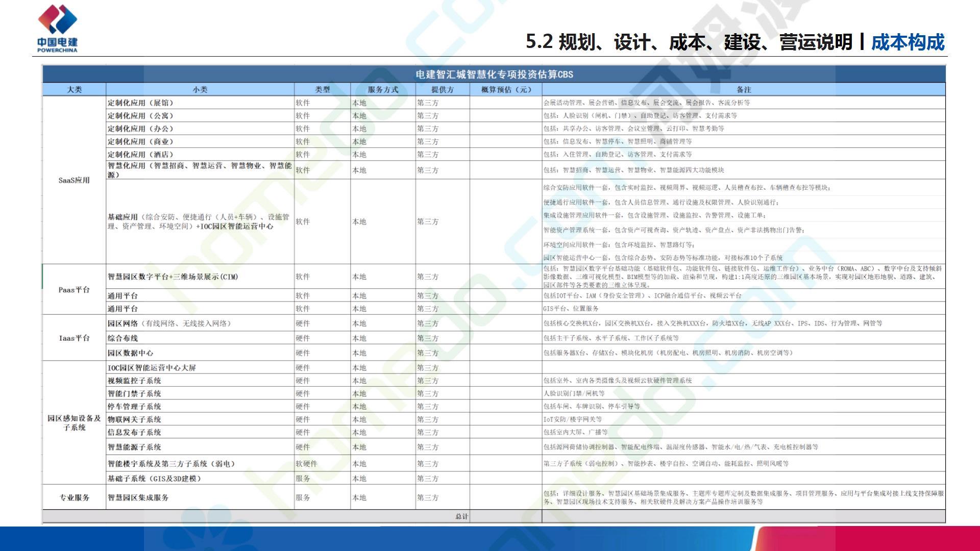Click the 智慧园区集成服务 cell
Screen dimensions: 980x551
[x=138, y=497]
